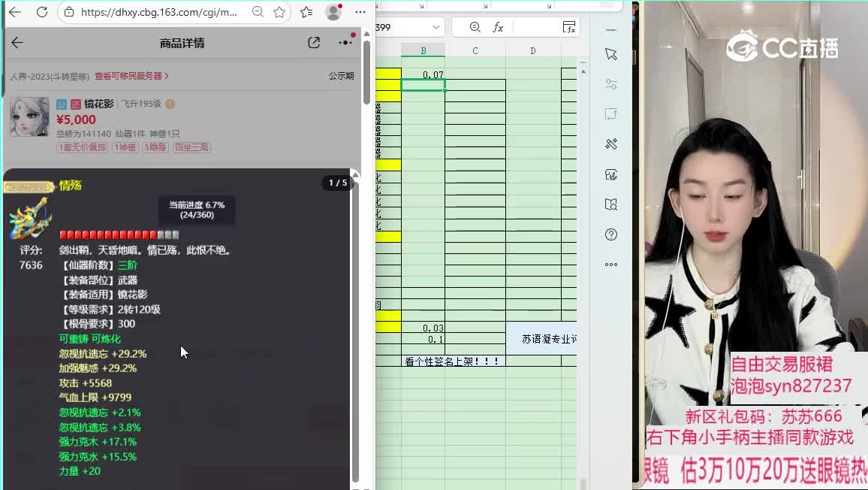
Task: Open the browser favorites list
Action: coord(306,12)
